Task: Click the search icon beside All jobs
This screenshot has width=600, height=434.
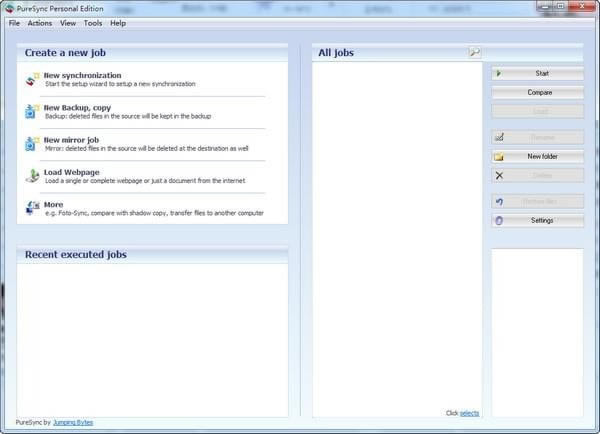Action: (475, 52)
